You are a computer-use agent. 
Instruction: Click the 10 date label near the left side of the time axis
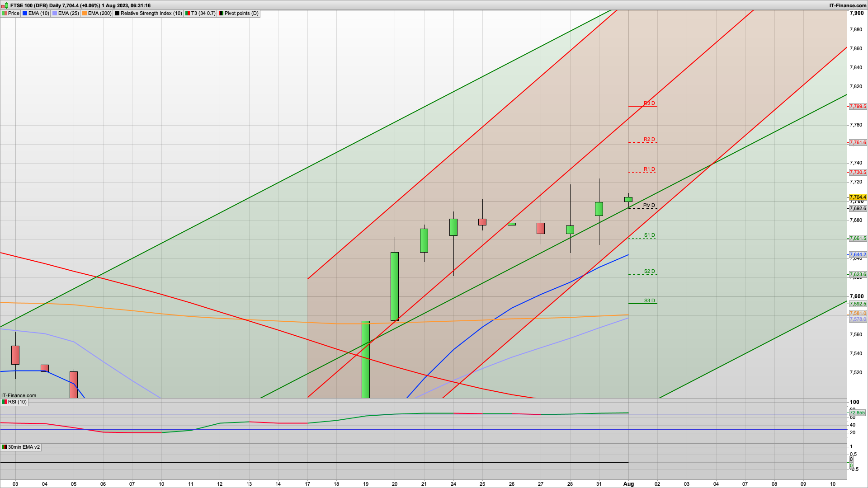[161, 484]
